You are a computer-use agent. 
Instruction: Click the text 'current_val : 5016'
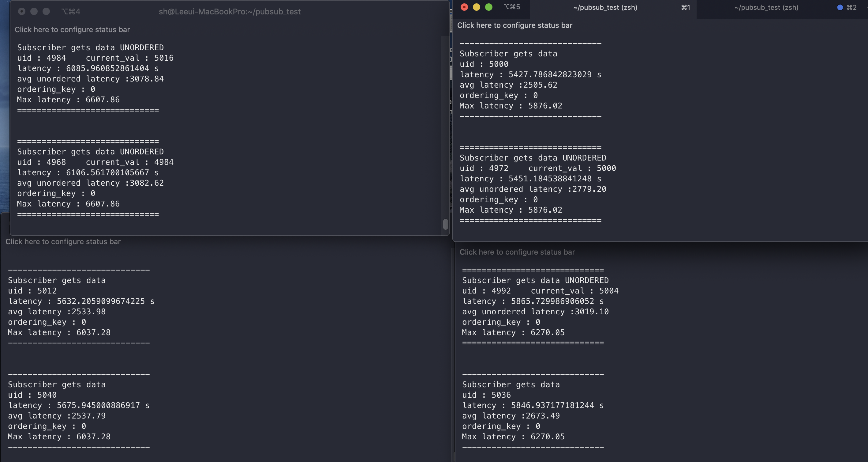[130, 58]
